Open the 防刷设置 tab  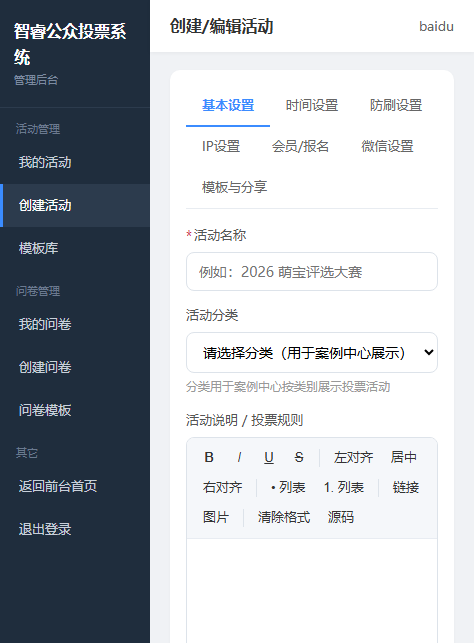pyautogui.click(x=396, y=105)
